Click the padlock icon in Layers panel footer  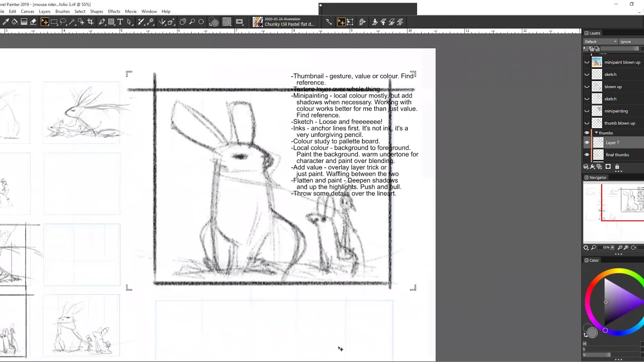(617, 166)
